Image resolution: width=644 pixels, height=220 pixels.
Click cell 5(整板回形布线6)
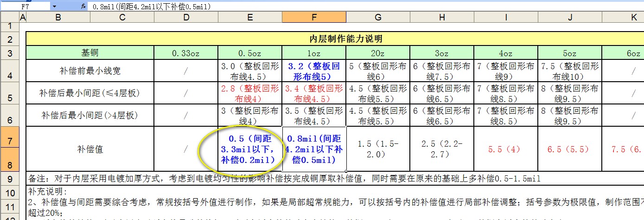click(x=378, y=71)
